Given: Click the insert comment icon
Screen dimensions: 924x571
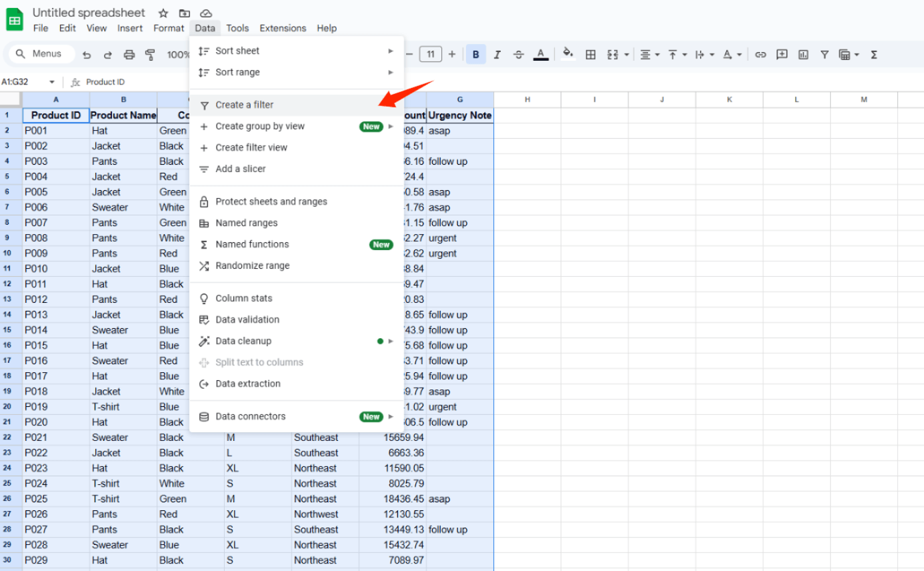Looking at the screenshot, I should pyautogui.click(x=782, y=55).
